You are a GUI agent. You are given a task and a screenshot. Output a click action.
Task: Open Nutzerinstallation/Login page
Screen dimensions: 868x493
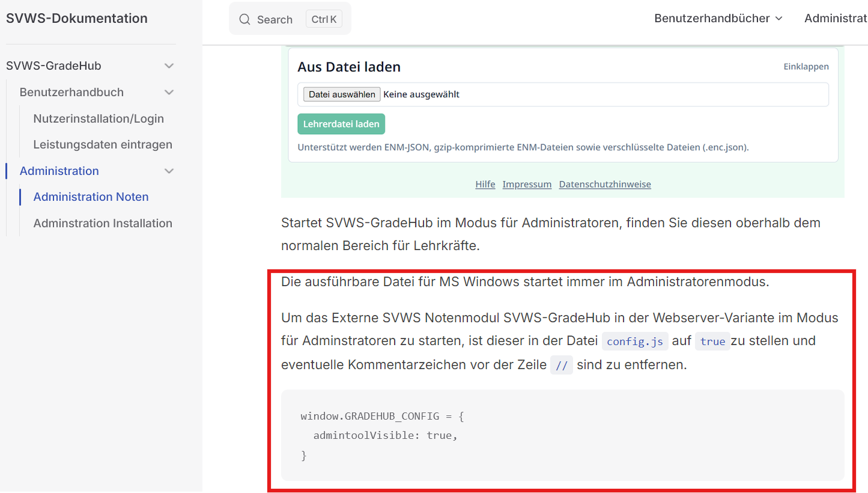coord(99,118)
